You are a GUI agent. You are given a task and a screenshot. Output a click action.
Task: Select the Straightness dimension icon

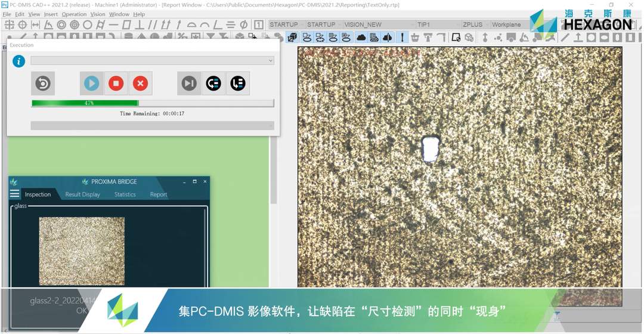point(113,24)
